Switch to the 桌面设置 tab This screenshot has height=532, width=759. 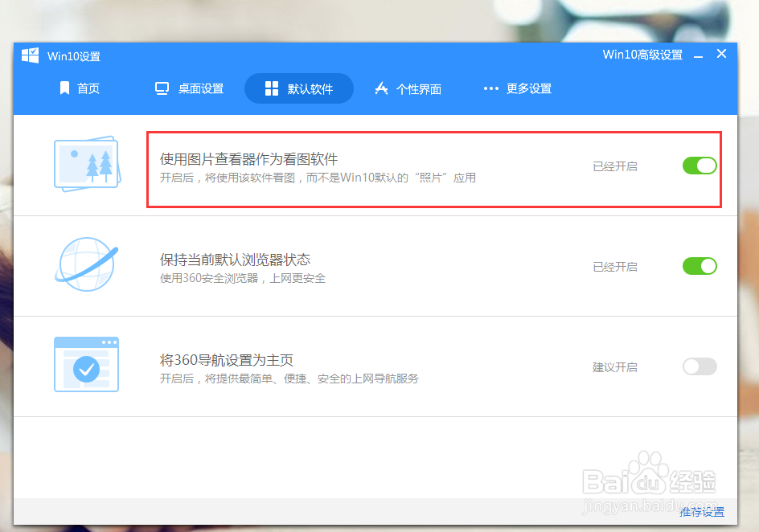point(189,88)
